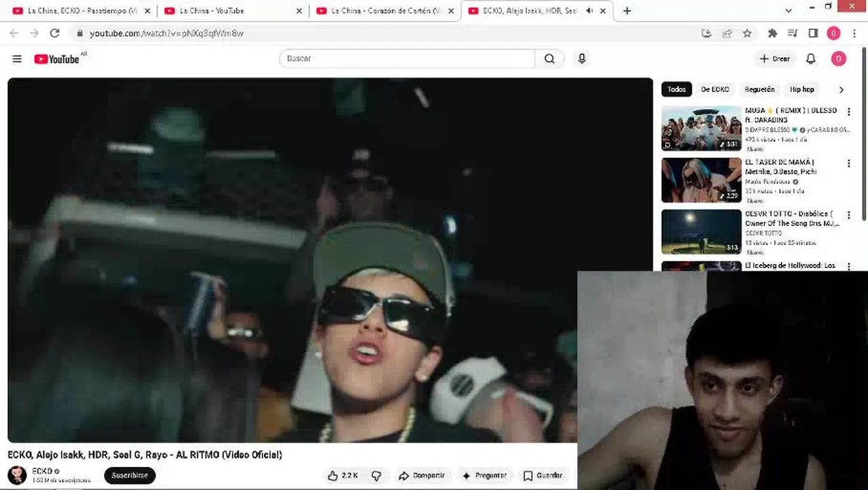The width and height of the screenshot is (868, 490).
Task: Open options for El Iceberg de Hollywood video
Action: 848,266
